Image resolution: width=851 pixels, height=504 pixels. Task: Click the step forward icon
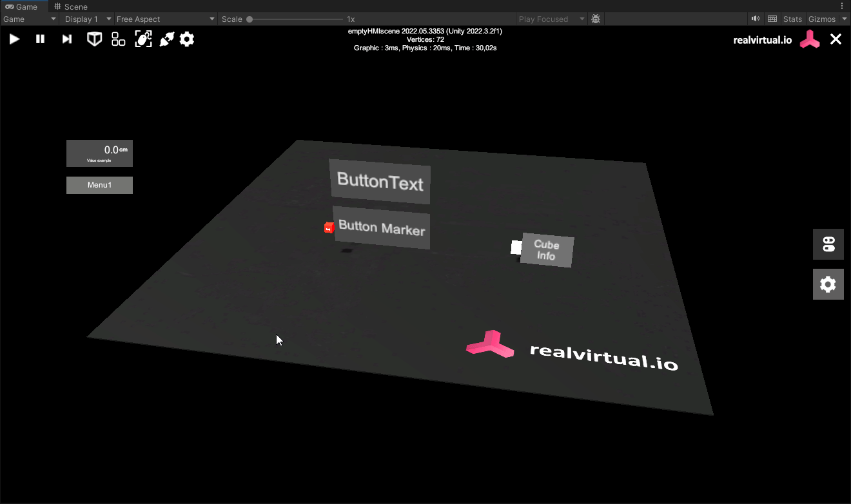pyautogui.click(x=66, y=39)
